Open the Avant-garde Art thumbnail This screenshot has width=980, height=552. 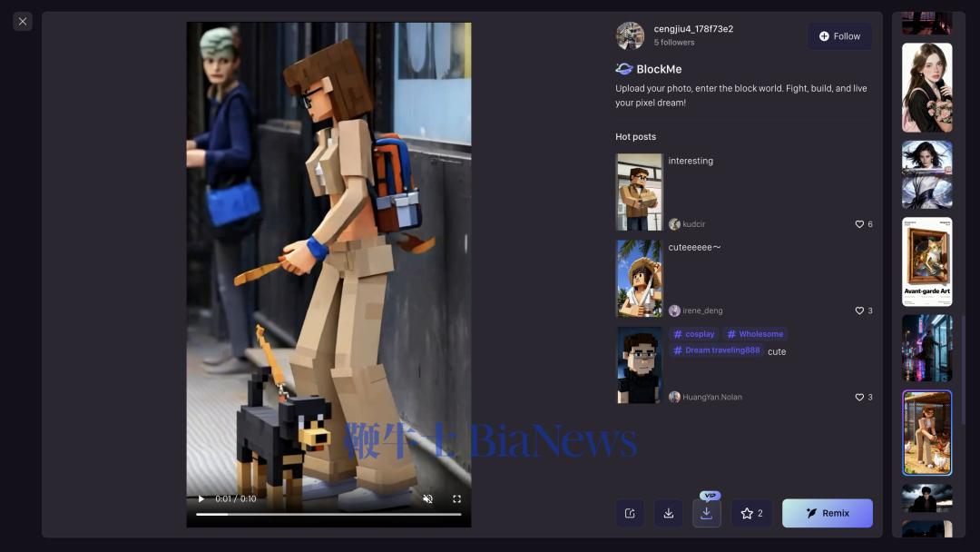pos(926,261)
